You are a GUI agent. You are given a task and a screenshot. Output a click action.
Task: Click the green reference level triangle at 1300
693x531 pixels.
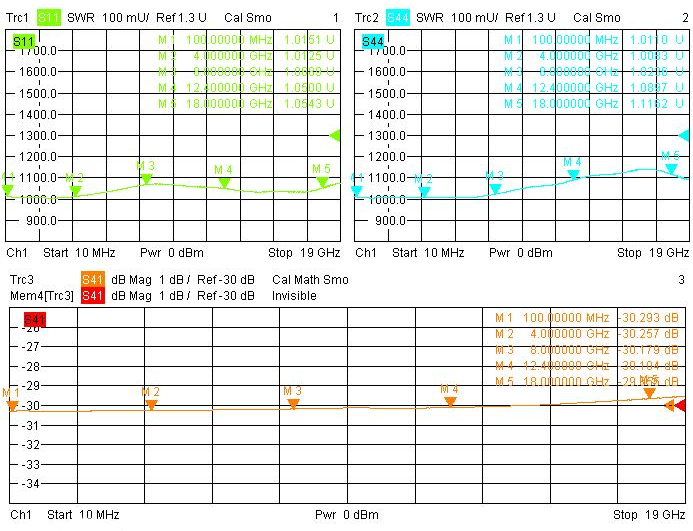(335, 135)
